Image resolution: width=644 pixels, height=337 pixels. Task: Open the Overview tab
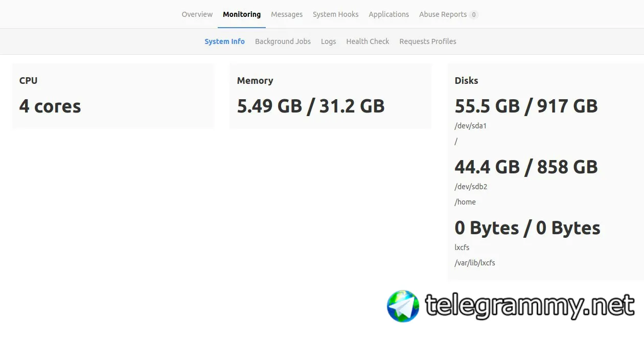pyautogui.click(x=197, y=14)
